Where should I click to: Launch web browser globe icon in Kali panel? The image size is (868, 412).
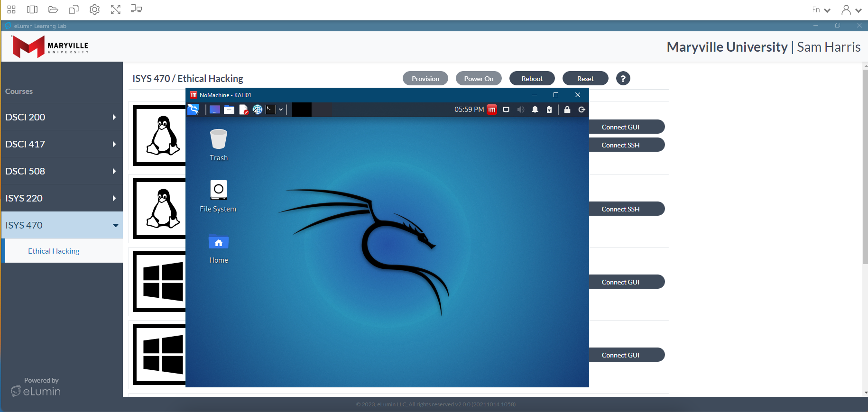pos(257,110)
